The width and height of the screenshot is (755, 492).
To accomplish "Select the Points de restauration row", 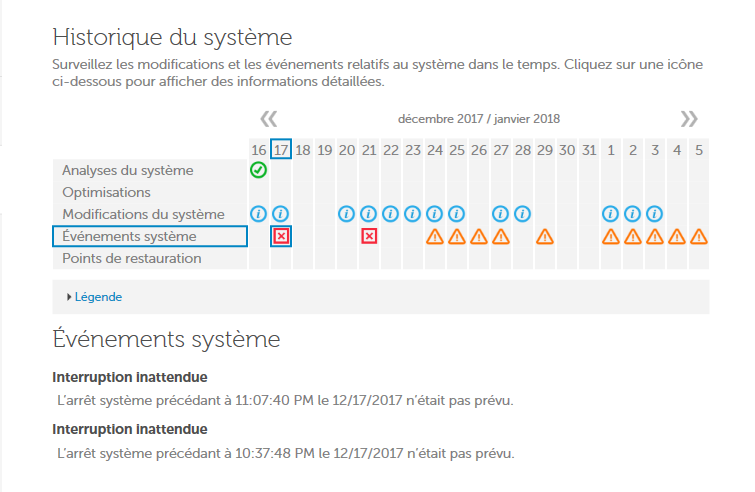I will tap(132, 258).
